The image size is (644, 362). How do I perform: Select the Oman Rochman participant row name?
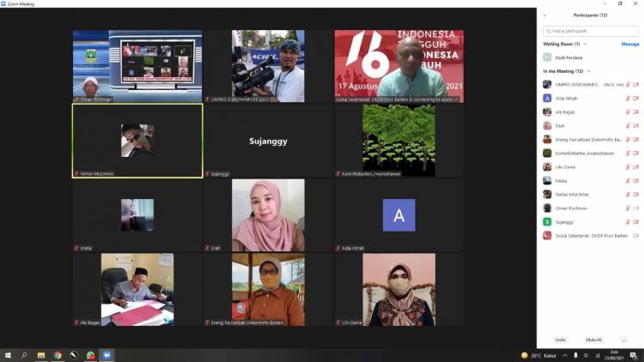click(x=571, y=208)
